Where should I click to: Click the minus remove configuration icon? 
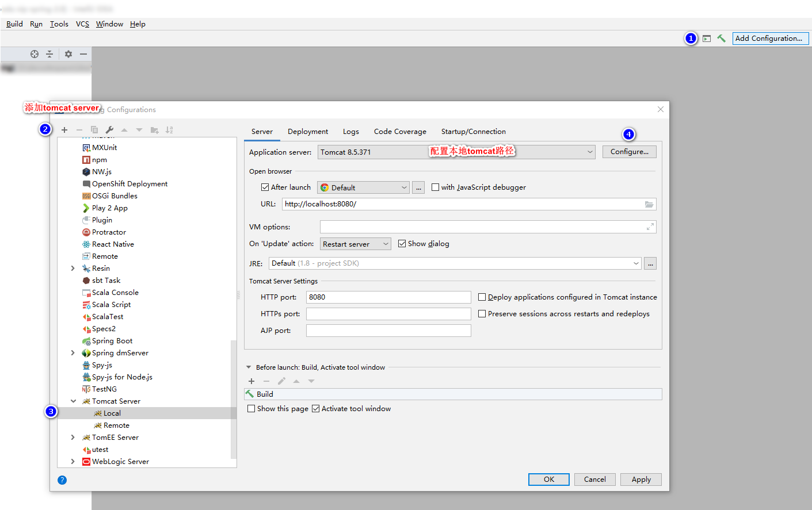point(79,130)
